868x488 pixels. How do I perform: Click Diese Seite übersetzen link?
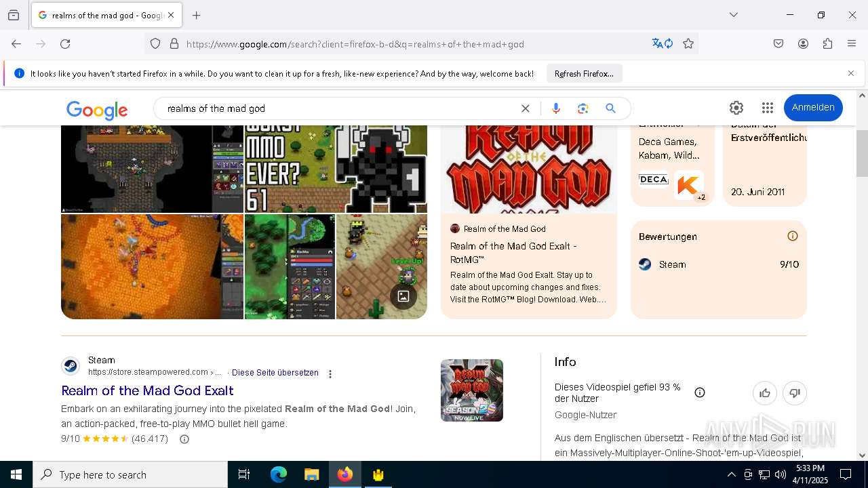(x=275, y=373)
